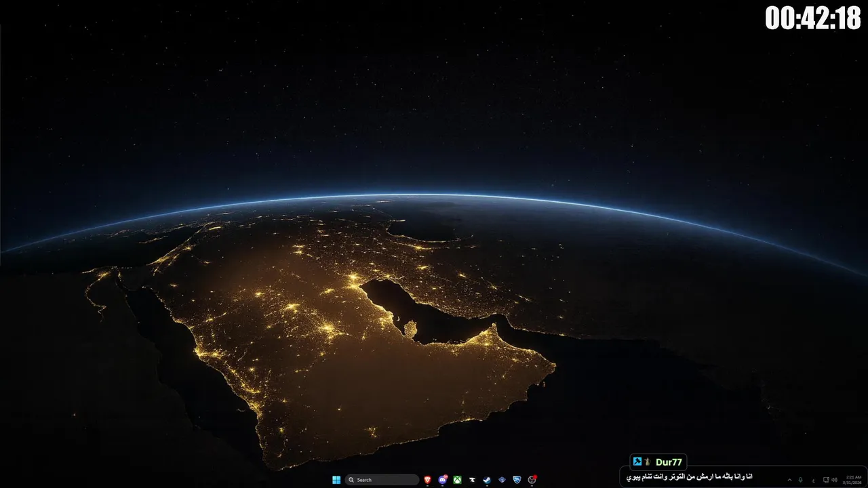Click the Arabic chat message overlay
Screen dimensions: 868x488
coord(689,477)
